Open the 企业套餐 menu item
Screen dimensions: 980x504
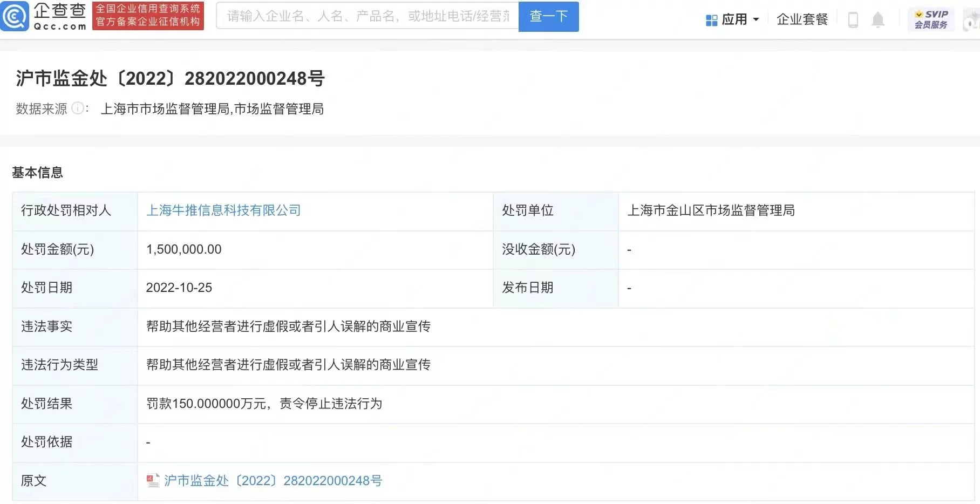click(802, 19)
